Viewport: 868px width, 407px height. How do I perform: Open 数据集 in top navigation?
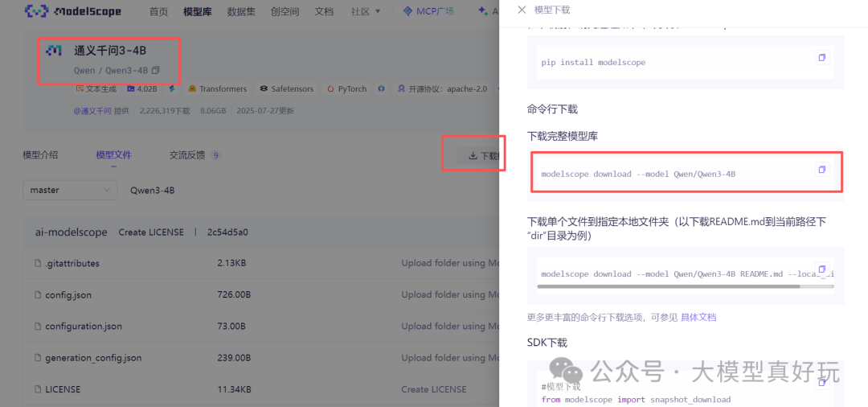coord(241,11)
